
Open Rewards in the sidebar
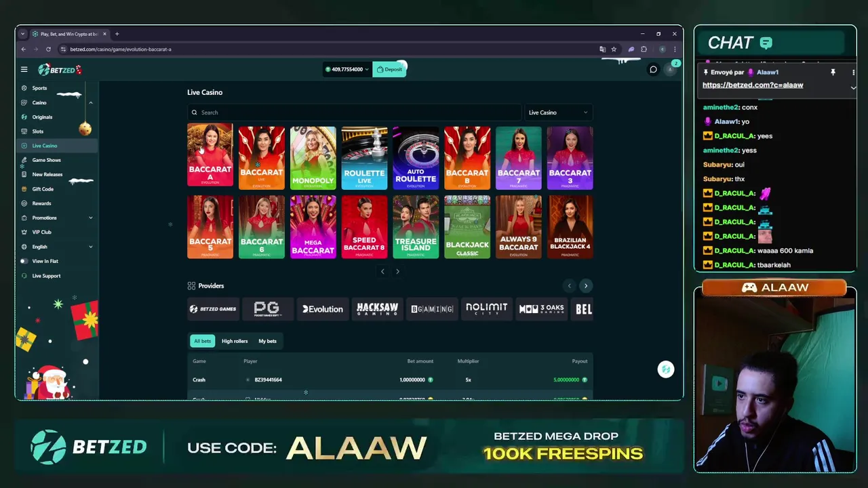tap(41, 203)
